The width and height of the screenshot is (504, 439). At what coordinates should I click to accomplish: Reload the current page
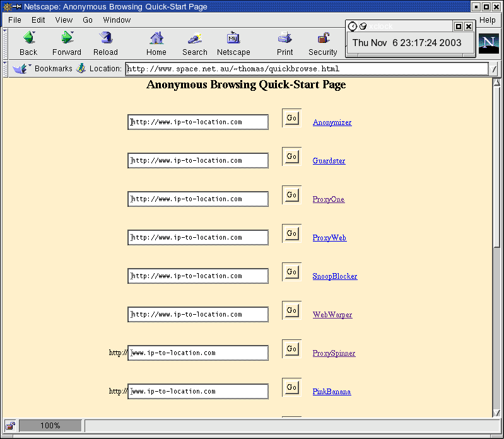click(106, 38)
